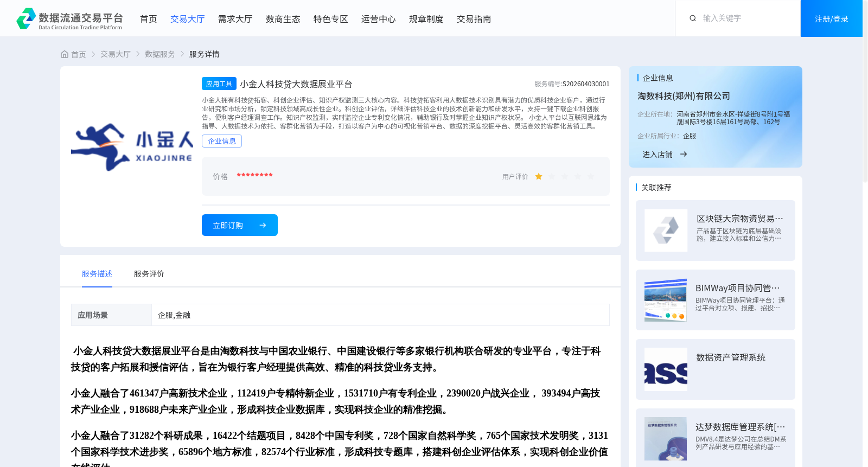Viewport: 868px width, 467px height.
Task: Open BIMWay项目协同管 recommendation title
Action: tap(738, 288)
